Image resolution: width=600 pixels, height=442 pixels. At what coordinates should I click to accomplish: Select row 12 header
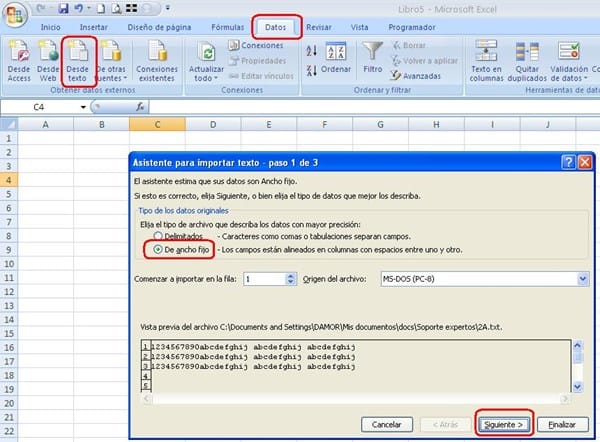point(9,292)
